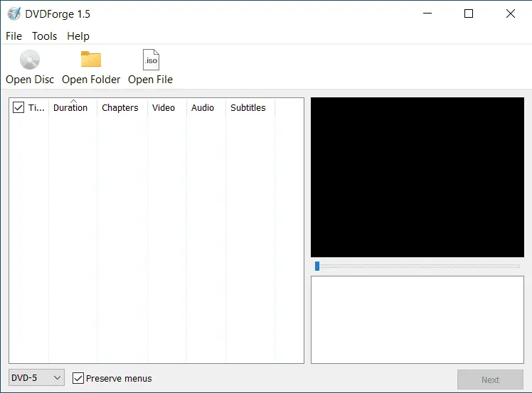
Task: Click the empty info box below preview
Action: pos(417,319)
